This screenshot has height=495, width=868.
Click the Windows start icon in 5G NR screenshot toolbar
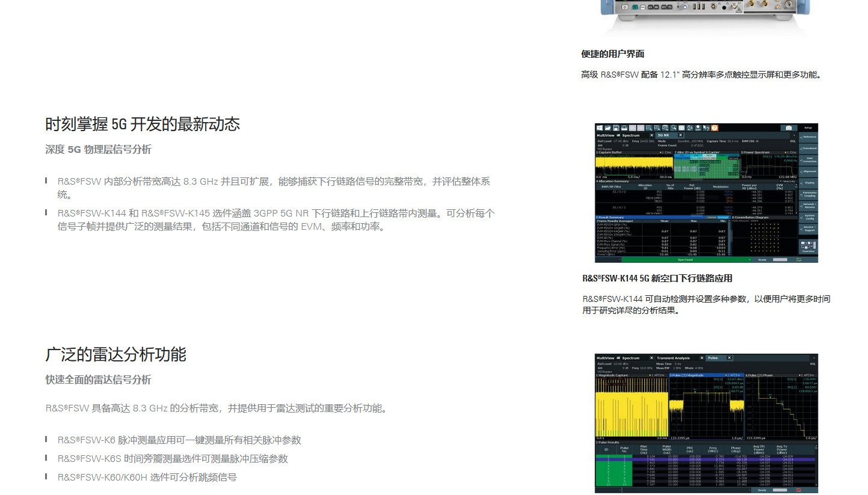pyautogui.click(x=600, y=128)
